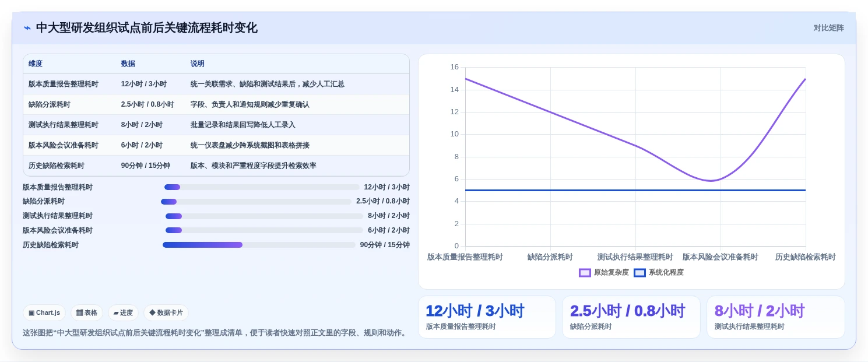The height and width of the screenshot is (362, 868).
Task: Select the 数据卡片 tag chip
Action: point(166,312)
